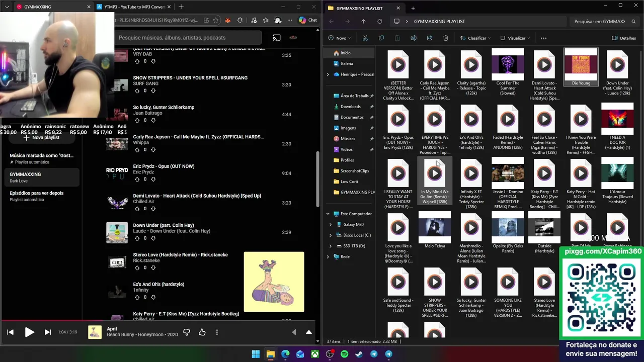Open a new browser tab in Edge
This screenshot has width=644, height=362.
coord(181,7)
